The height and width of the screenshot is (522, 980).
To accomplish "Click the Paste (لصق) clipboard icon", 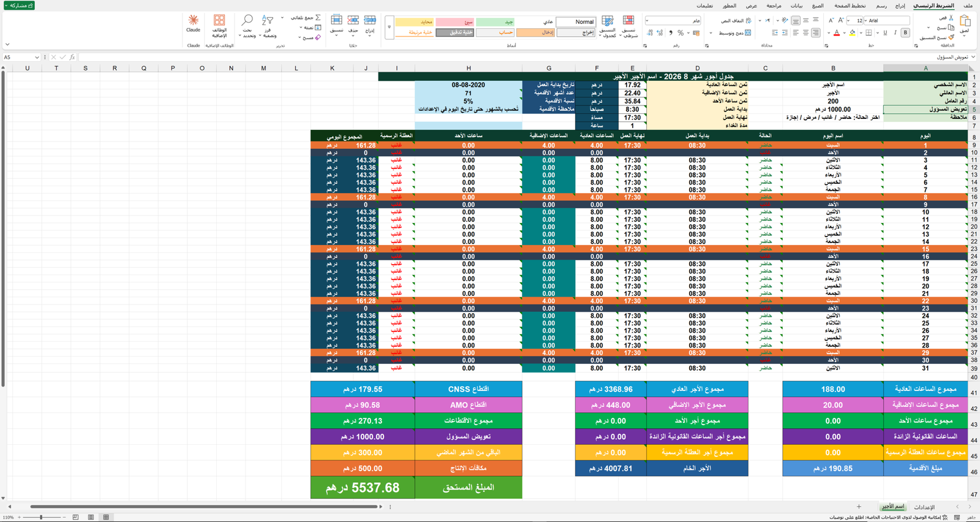I will [965, 21].
